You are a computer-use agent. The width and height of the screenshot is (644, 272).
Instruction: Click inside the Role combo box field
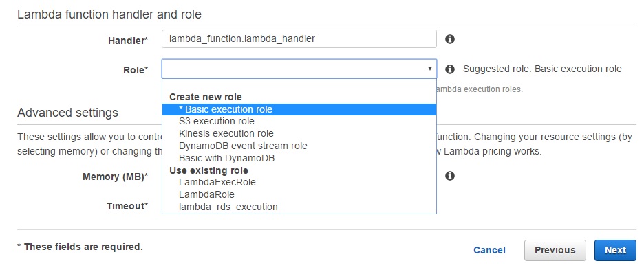pyautogui.click(x=299, y=69)
